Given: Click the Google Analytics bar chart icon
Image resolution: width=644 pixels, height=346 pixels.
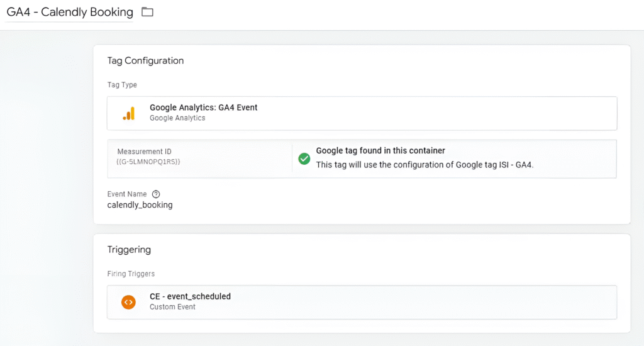Looking at the screenshot, I should pyautogui.click(x=129, y=113).
